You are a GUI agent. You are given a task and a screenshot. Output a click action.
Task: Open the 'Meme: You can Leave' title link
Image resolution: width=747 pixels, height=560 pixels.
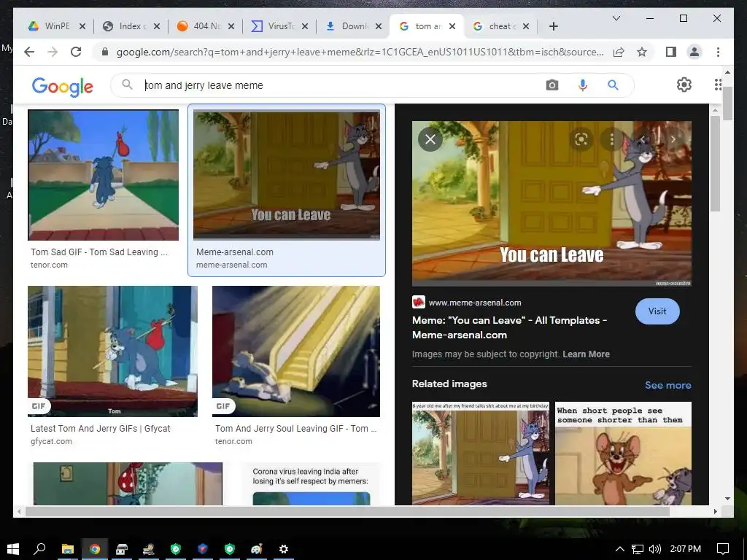coord(509,327)
